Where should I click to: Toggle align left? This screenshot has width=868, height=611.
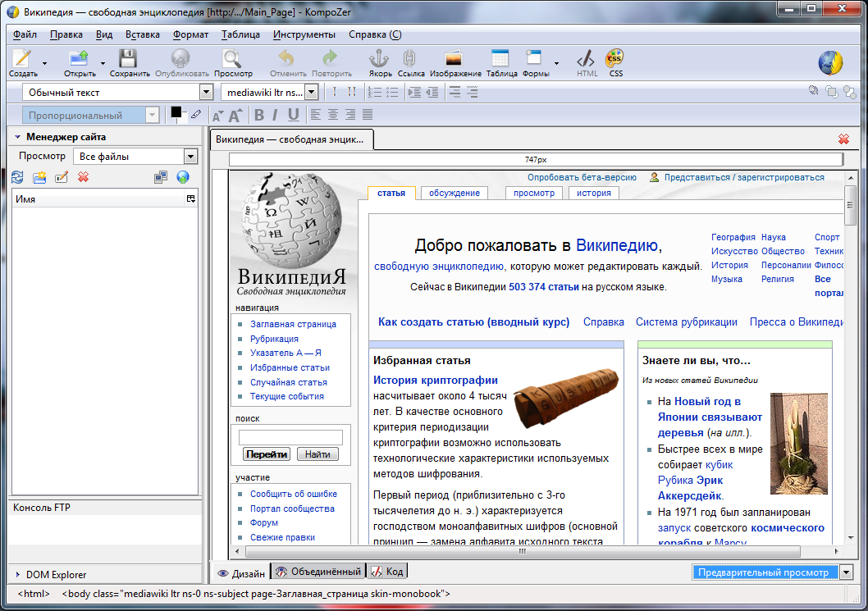[316, 115]
